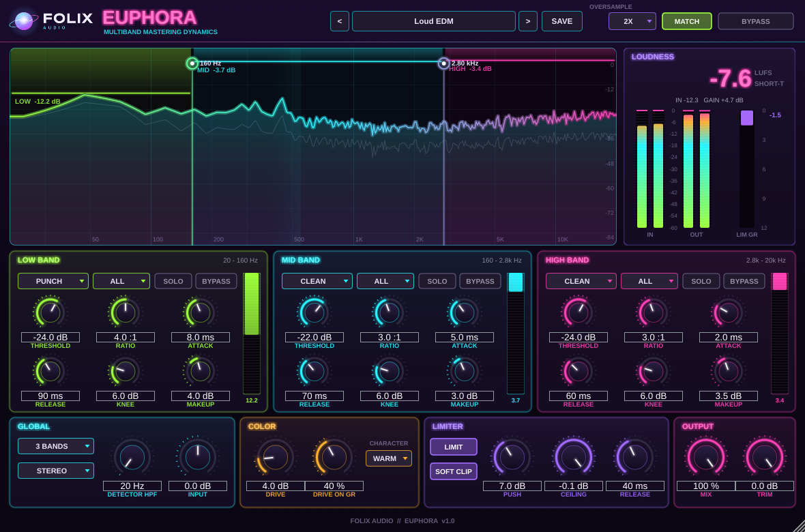Open the Warm character dropdown
805x532 pixels.
[x=389, y=458]
